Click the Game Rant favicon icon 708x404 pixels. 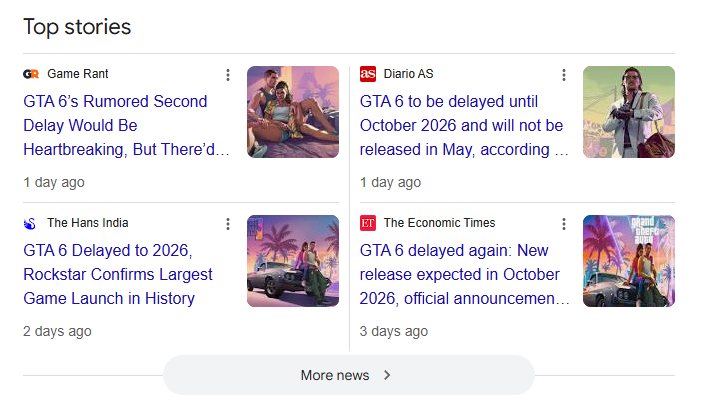pos(31,74)
